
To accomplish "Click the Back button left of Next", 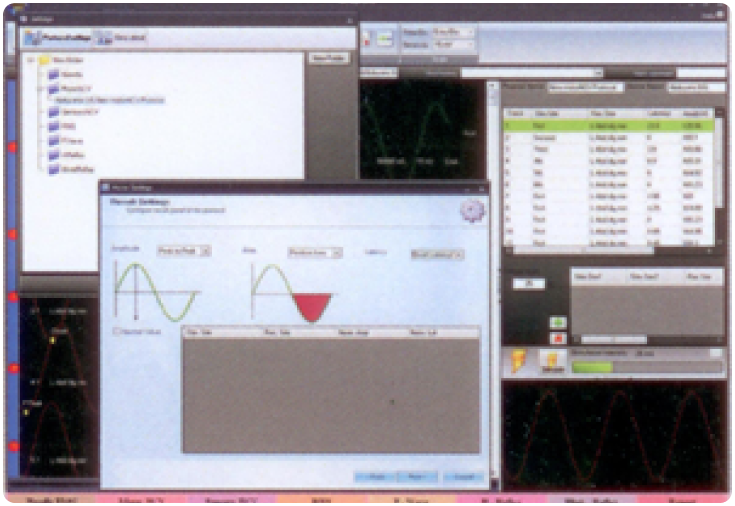I will (375, 476).
